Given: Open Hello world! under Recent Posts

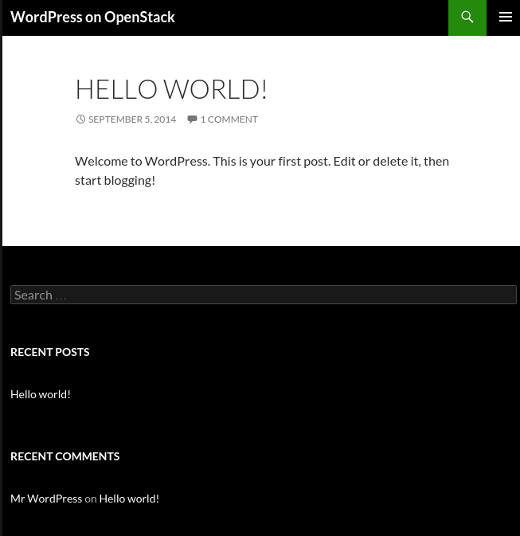Looking at the screenshot, I should click(40, 394).
